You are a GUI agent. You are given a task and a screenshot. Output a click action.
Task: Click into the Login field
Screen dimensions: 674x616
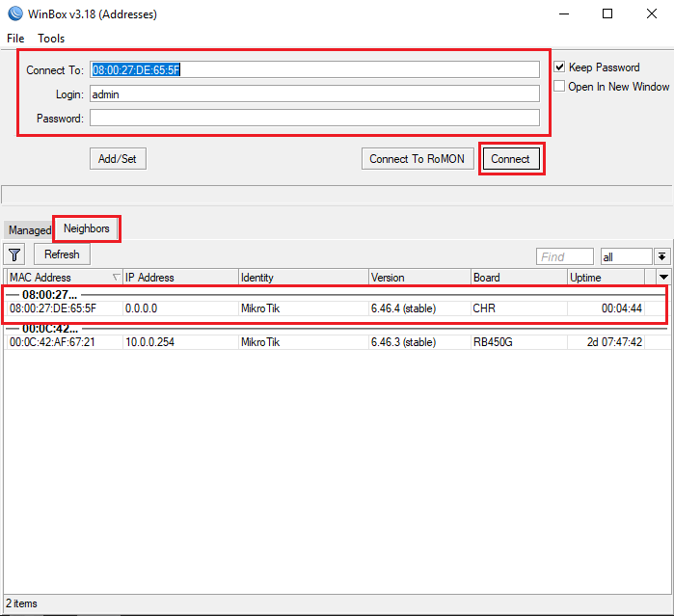314,94
